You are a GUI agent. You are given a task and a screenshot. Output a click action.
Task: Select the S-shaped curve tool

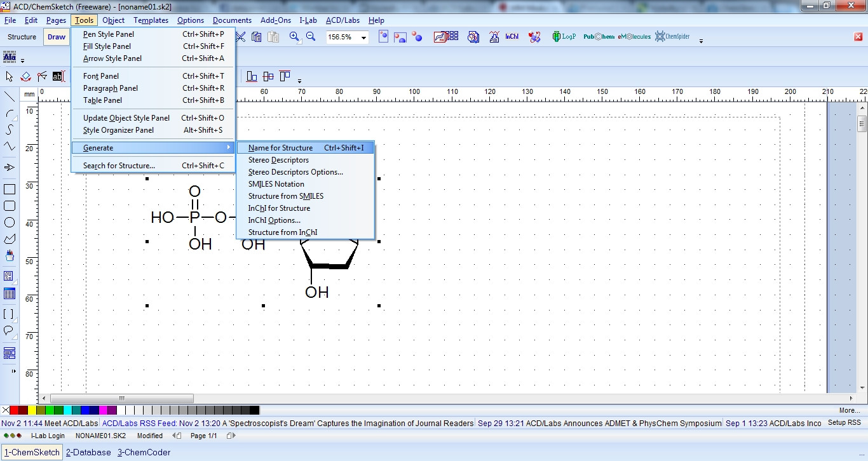[10, 130]
